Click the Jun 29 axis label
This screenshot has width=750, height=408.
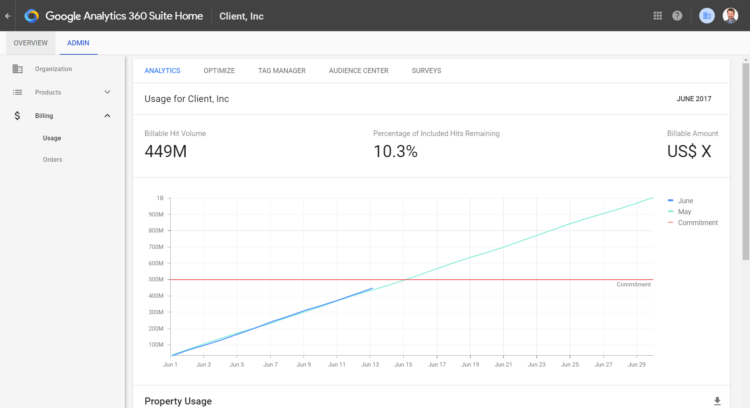tap(637, 364)
